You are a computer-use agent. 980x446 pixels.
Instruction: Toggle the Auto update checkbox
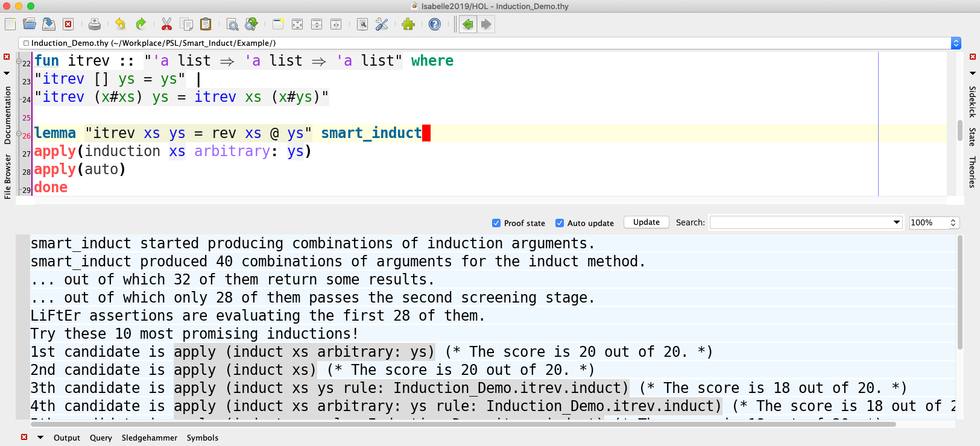pyautogui.click(x=560, y=223)
